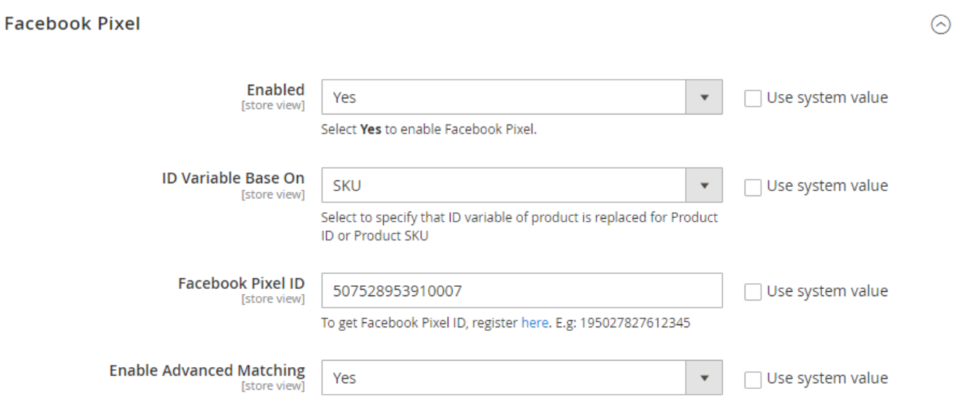
Task: Click the arrow on ID Variable Base On dropdown
Action: coord(704,185)
